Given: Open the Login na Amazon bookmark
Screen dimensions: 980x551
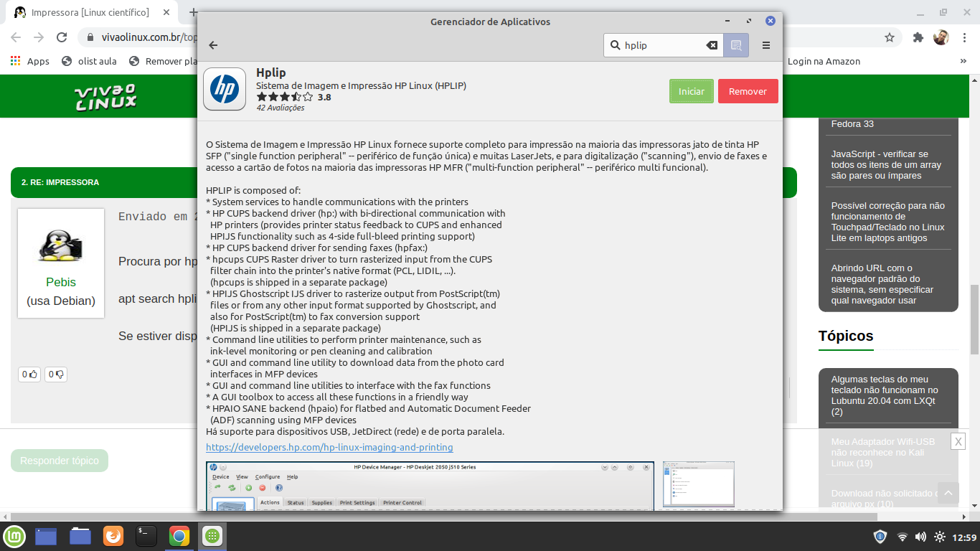Looking at the screenshot, I should coord(824,61).
